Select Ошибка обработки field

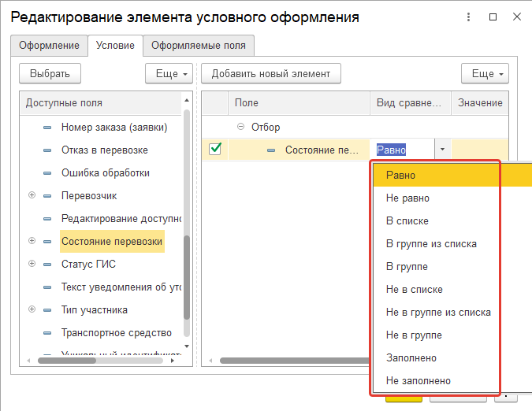coord(106,173)
